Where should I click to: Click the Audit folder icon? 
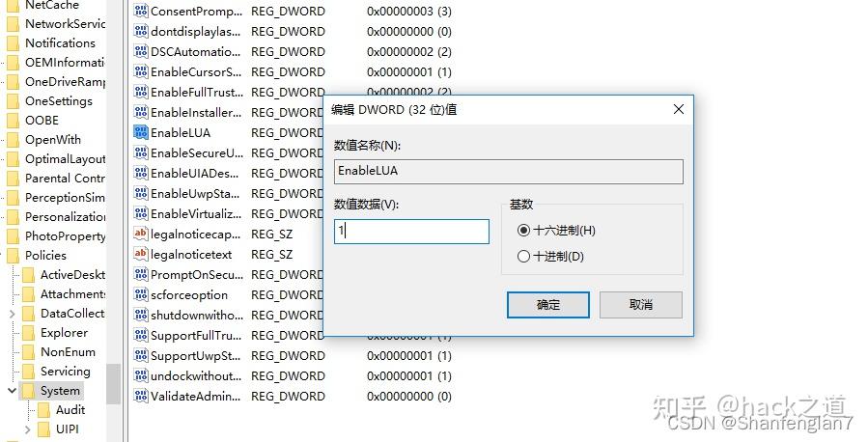[x=43, y=410]
